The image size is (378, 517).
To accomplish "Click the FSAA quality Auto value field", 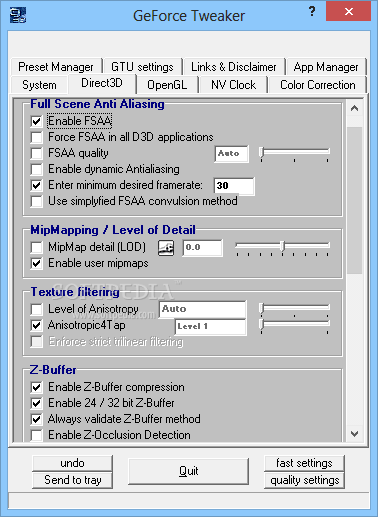I will pyautogui.click(x=232, y=154).
